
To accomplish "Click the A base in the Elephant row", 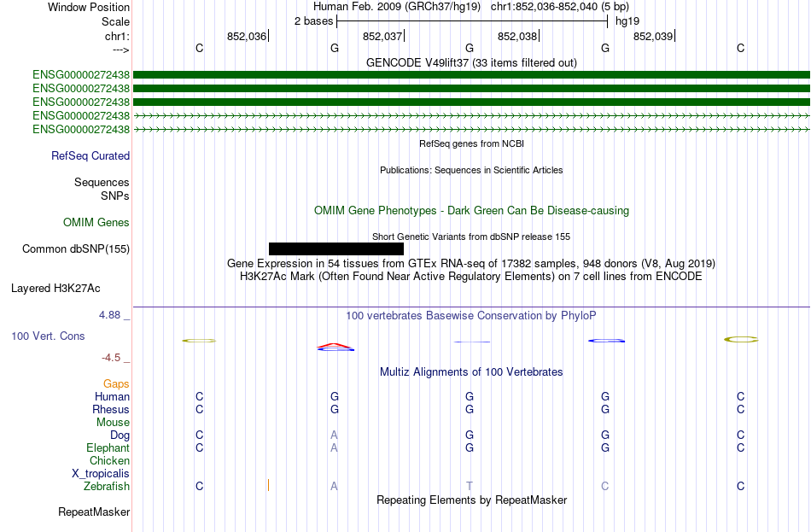I will [334, 447].
